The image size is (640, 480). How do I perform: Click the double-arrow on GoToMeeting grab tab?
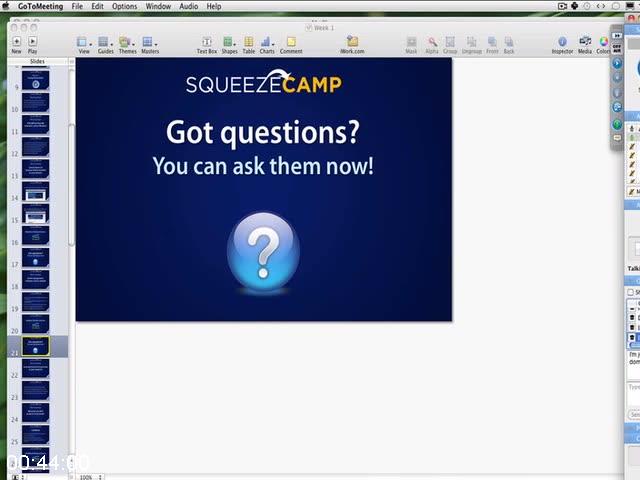click(x=617, y=36)
